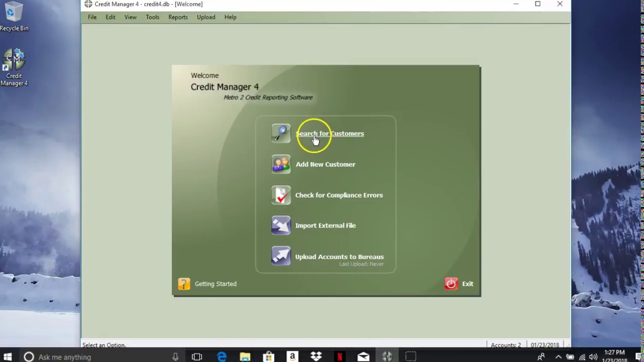Open the Tools menu
Image resolution: width=644 pixels, height=362 pixels.
(x=152, y=17)
